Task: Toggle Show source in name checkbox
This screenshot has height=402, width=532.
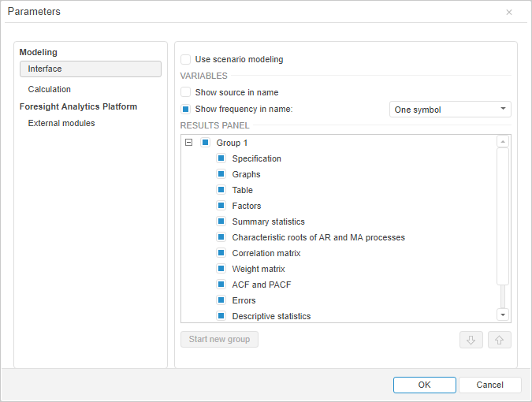Action: click(186, 92)
